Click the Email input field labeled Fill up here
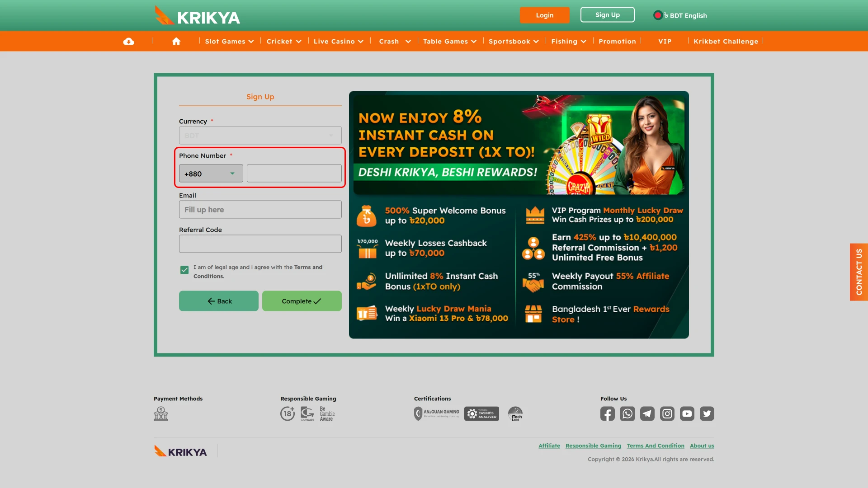The image size is (868, 488). (x=260, y=209)
